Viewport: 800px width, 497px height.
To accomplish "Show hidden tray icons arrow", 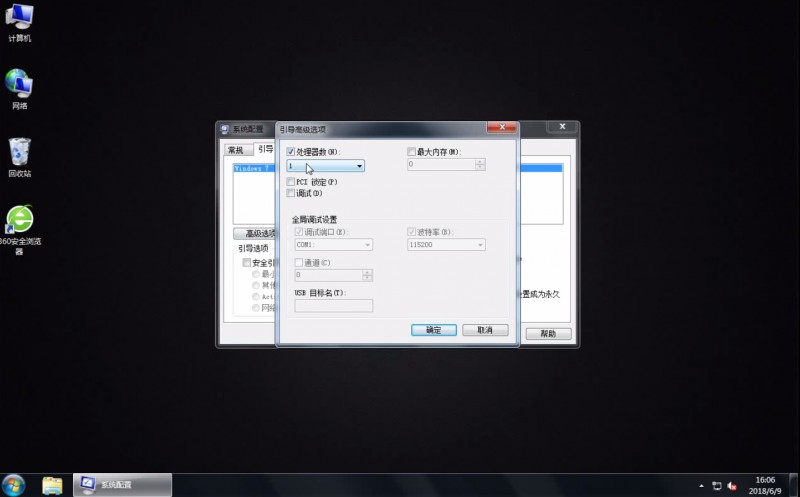I will tap(702, 486).
